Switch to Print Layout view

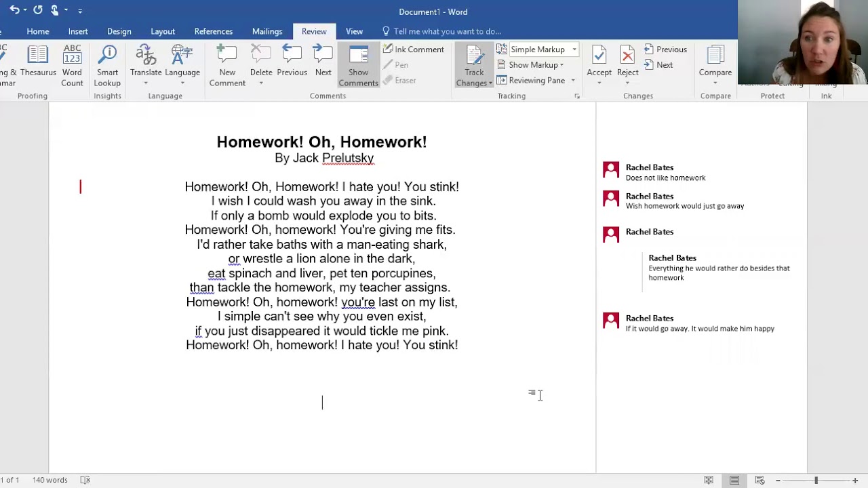point(734,480)
